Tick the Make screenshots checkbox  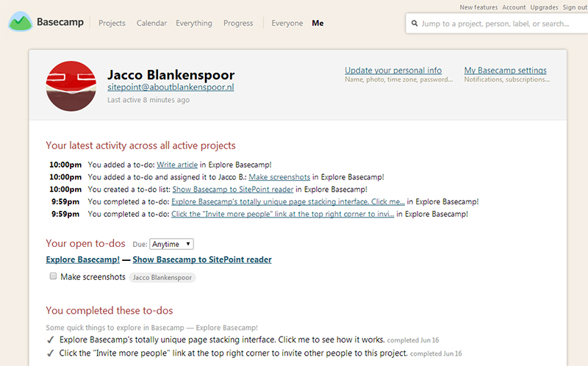point(53,277)
